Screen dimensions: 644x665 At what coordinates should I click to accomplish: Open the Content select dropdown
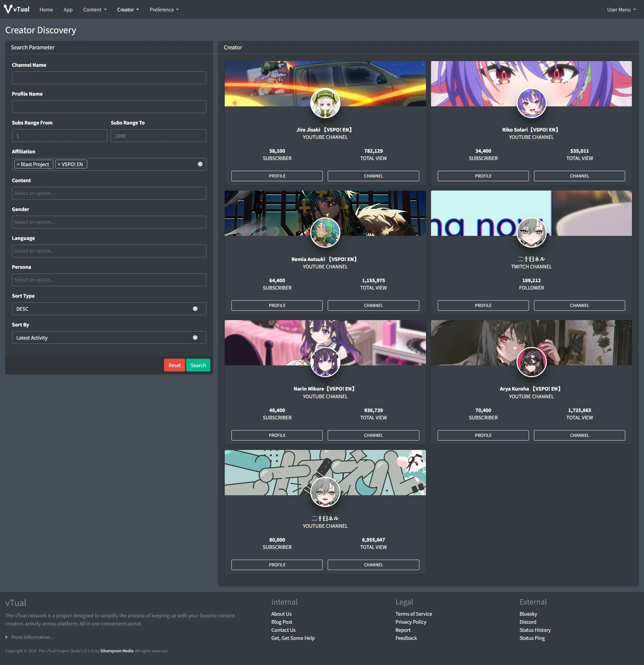[109, 193]
